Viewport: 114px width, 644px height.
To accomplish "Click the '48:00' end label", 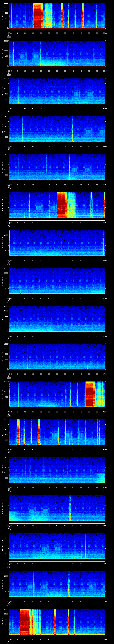I will [105, 412].
